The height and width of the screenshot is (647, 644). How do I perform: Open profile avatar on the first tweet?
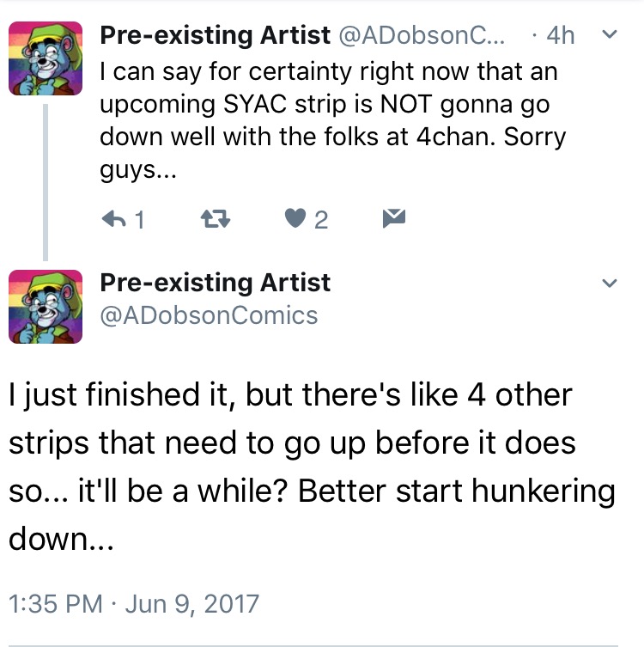pos(46,58)
